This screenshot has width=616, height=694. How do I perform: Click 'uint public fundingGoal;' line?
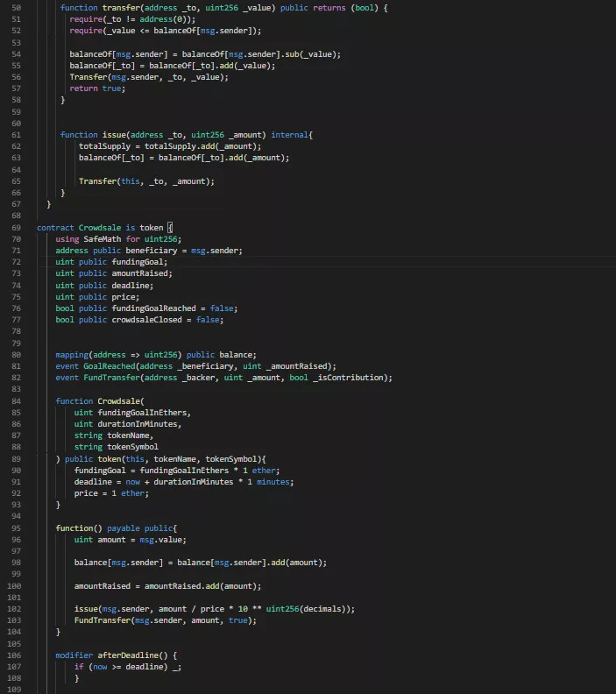pos(111,262)
